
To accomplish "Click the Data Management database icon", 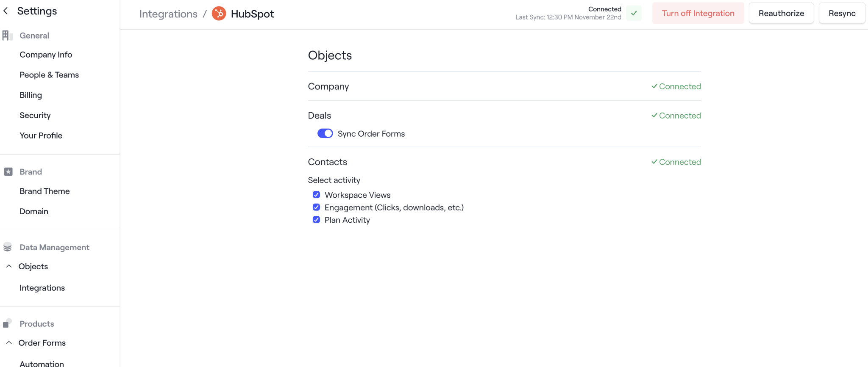I will [8, 247].
